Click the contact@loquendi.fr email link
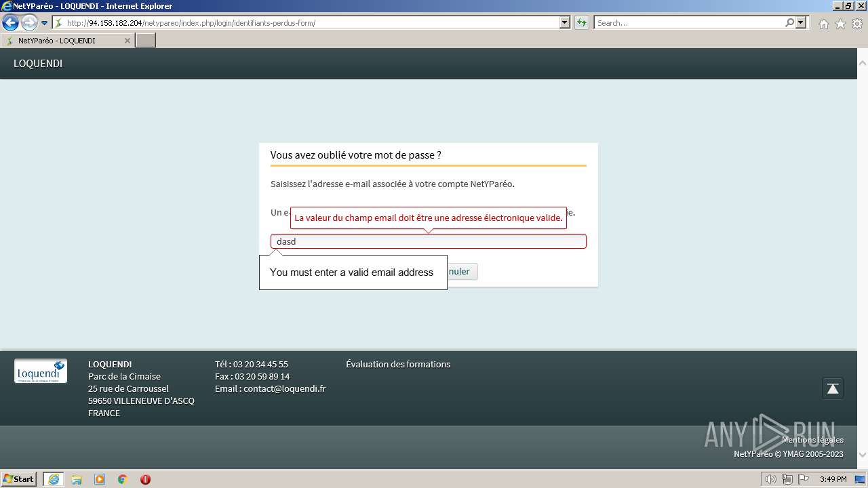Image resolution: width=868 pixels, height=488 pixels. [x=285, y=388]
